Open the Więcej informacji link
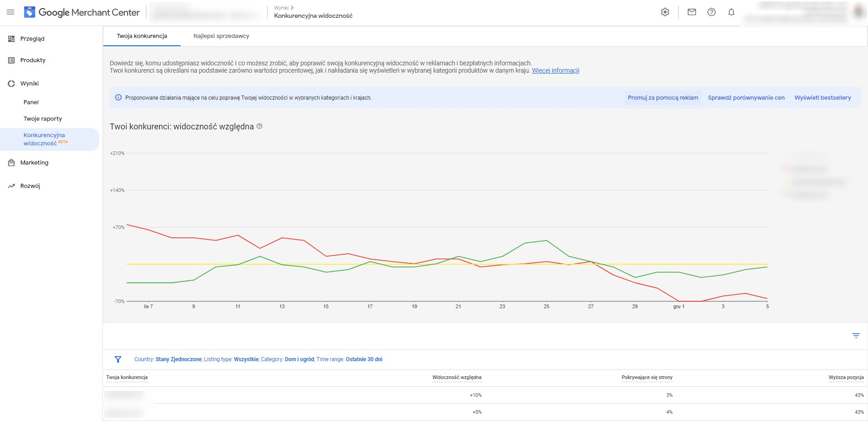Screen dimensions: 868x422 click(x=555, y=71)
